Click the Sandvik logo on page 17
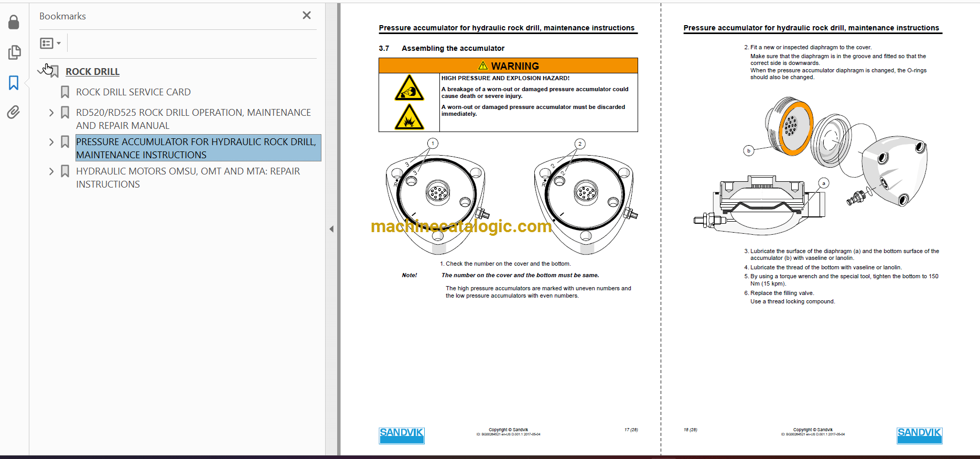The height and width of the screenshot is (459, 980). click(x=402, y=435)
